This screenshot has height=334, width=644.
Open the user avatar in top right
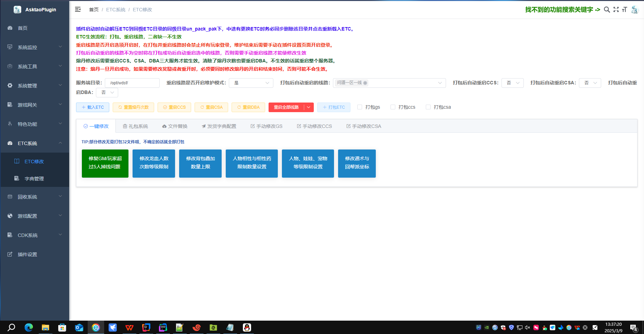pyautogui.click(x=635, y=10)
